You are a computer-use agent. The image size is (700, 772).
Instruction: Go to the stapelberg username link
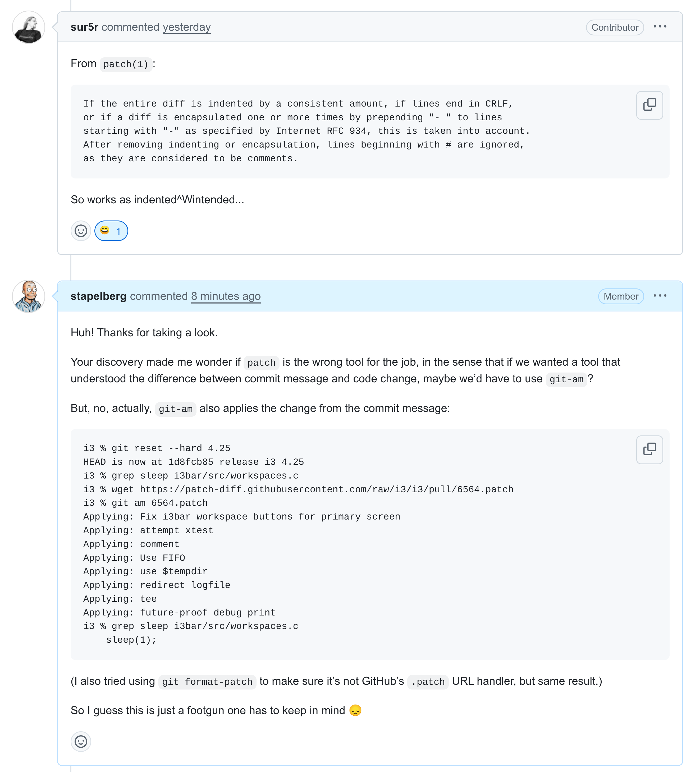click(x=98, y=296)
